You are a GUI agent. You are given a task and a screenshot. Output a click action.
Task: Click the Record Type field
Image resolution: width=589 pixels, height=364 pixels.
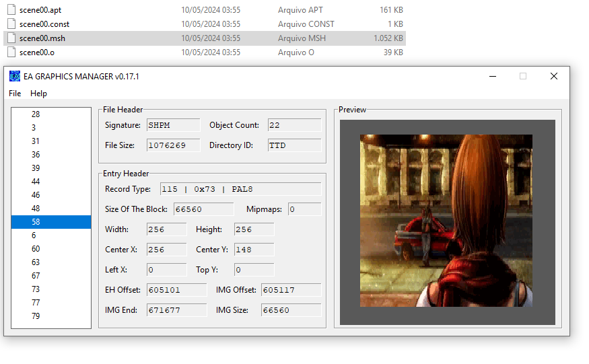[x=240, y=189]
